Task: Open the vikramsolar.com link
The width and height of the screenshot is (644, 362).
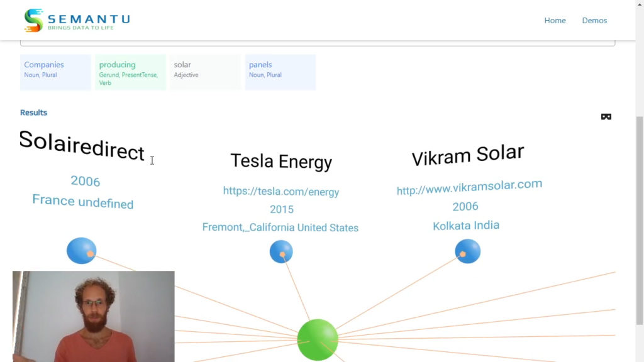Action: pos(469,187)
